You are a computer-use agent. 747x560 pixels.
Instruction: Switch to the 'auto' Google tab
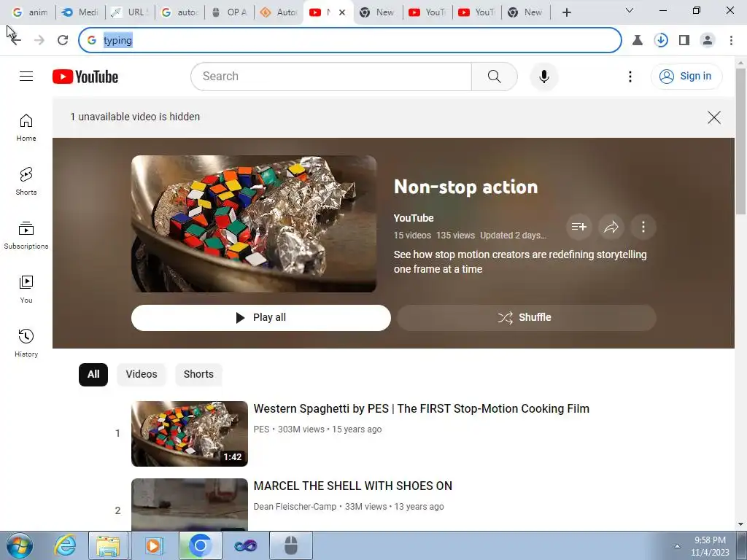tap(179, 12)
